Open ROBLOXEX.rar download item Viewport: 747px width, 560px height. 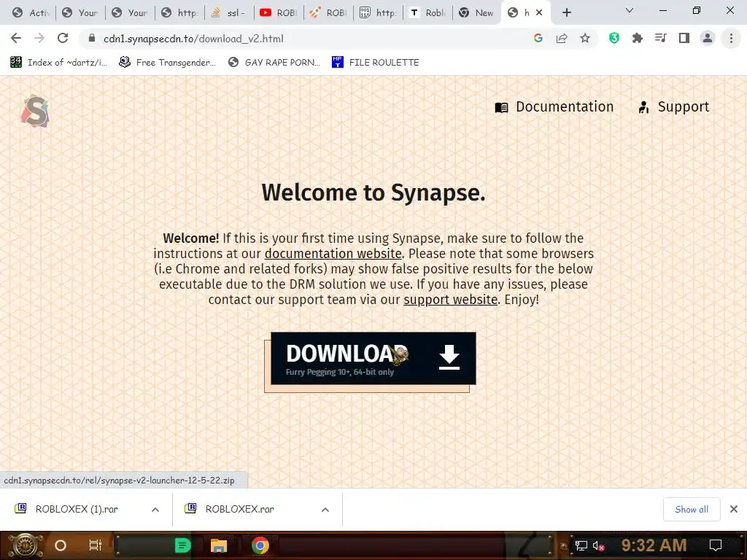point(239,509)
